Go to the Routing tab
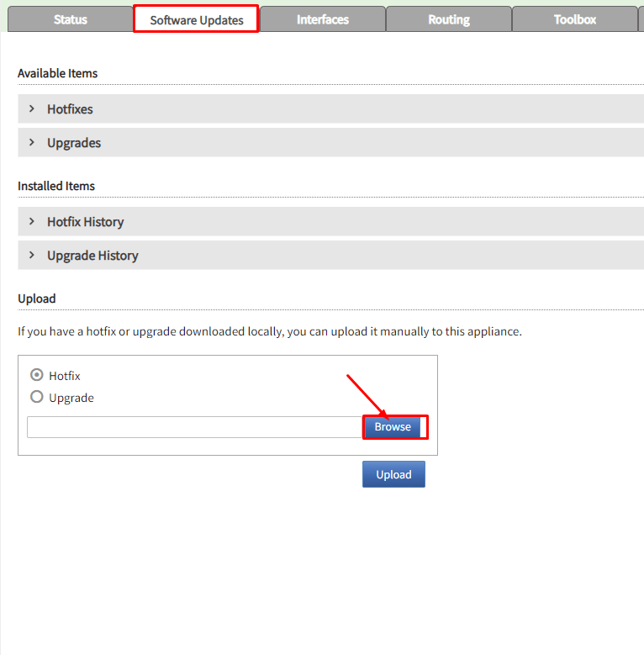 tap(448, 19)
